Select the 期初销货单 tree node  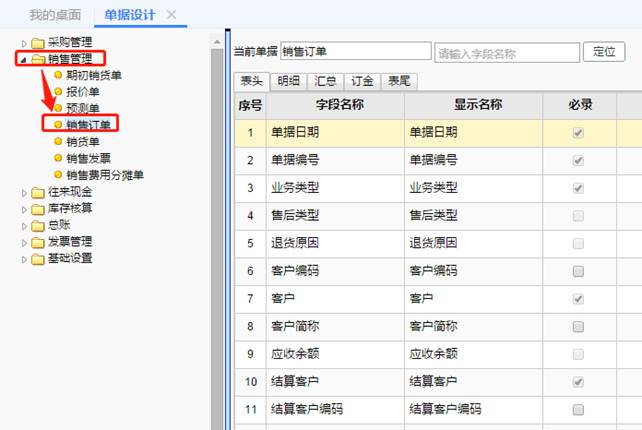pyautogui.click(x=94, y=75)
